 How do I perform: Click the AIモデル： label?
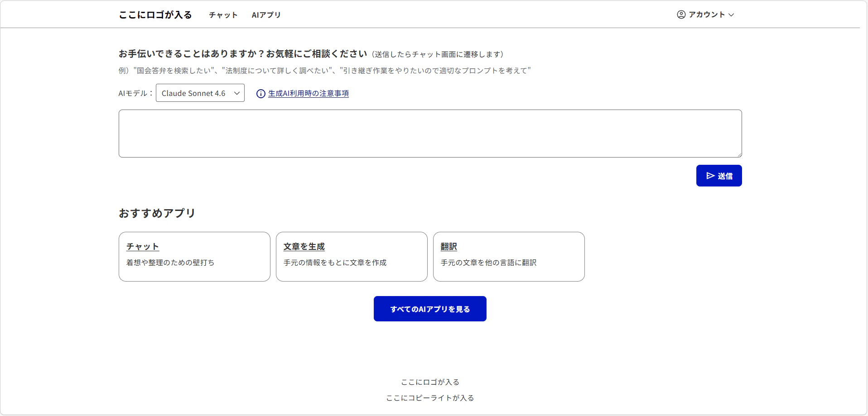pos(136,93)
